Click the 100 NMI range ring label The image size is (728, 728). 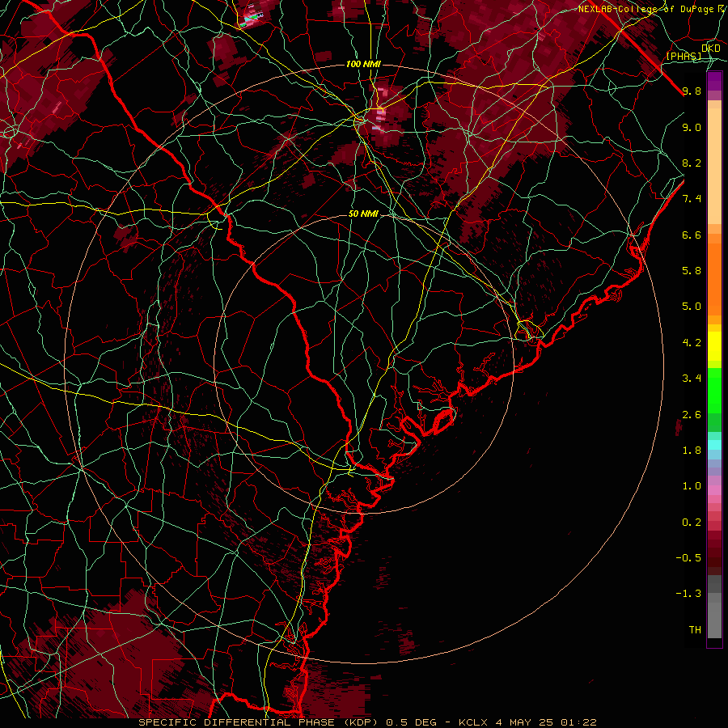[363, 64]
